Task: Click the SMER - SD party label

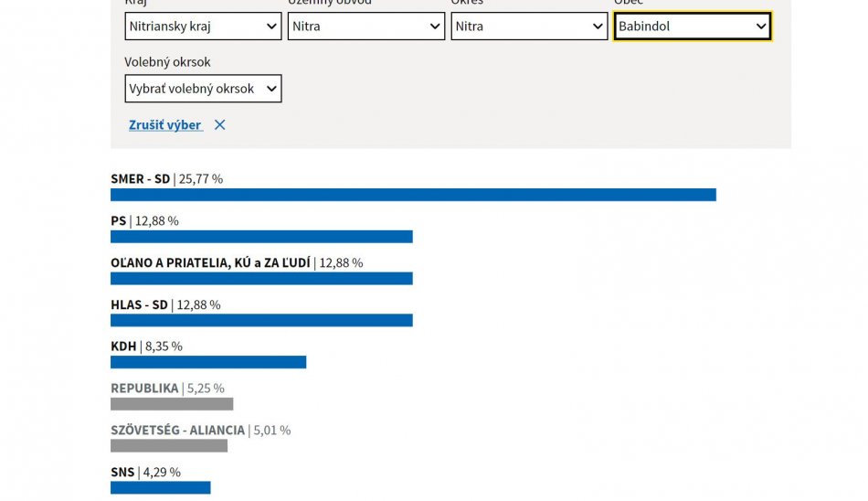Action: click(x=140, y=179)
